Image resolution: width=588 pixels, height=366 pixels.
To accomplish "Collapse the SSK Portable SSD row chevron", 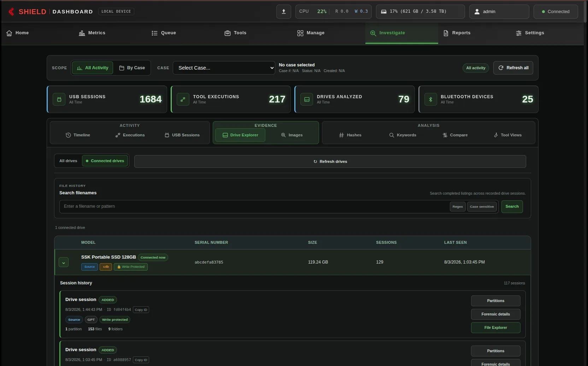I will (64, 262).
